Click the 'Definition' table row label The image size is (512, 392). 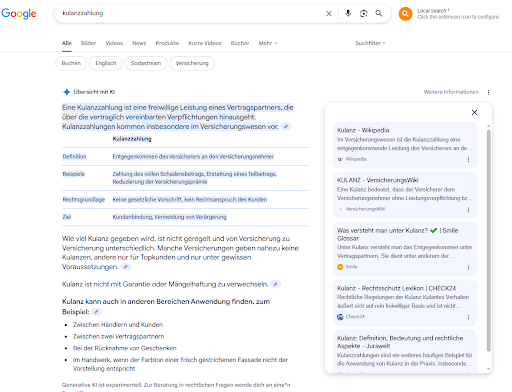pos(74,157)
